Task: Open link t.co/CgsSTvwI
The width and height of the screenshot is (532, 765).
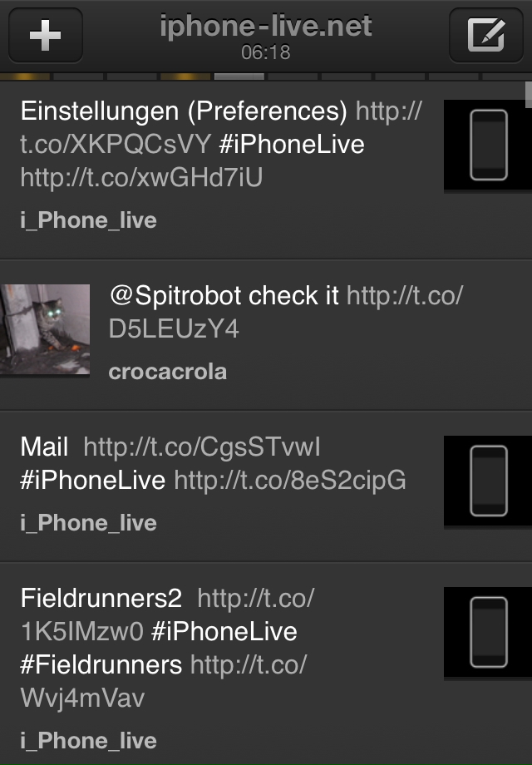Action: tap(202, 447)
